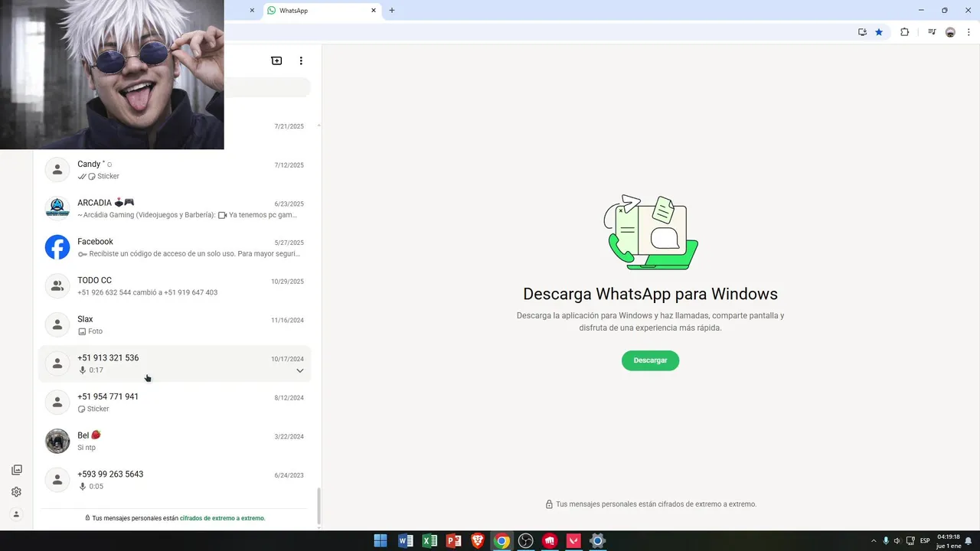Click avatar of +593 99 263 5643
Screen dimensions: 980x551
57,480
